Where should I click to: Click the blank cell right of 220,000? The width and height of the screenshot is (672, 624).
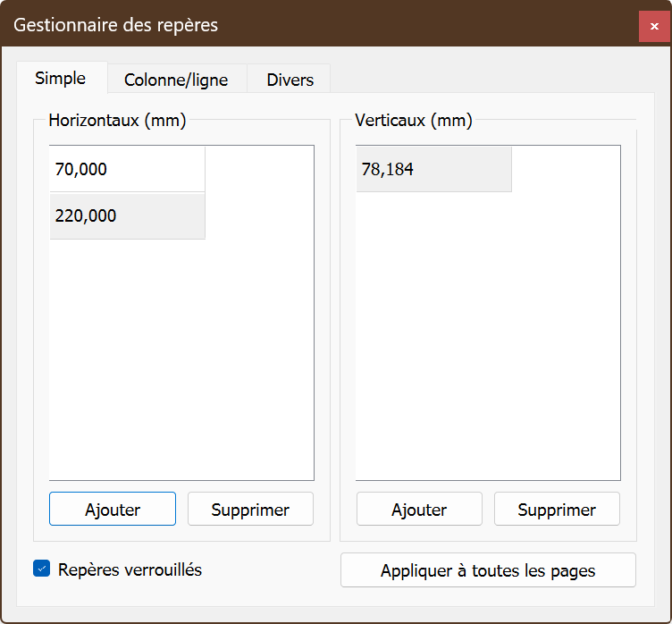pyautogui.click(x=259, y=215)
